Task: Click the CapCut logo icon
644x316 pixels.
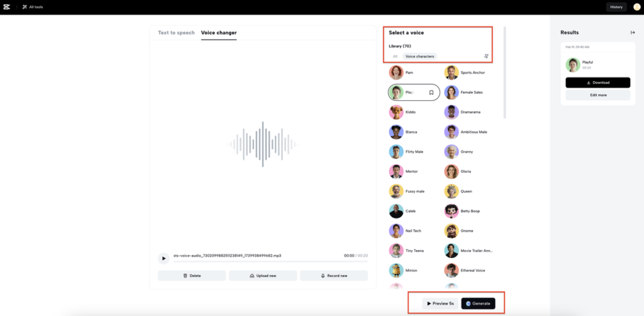Action: coord(6,7)
